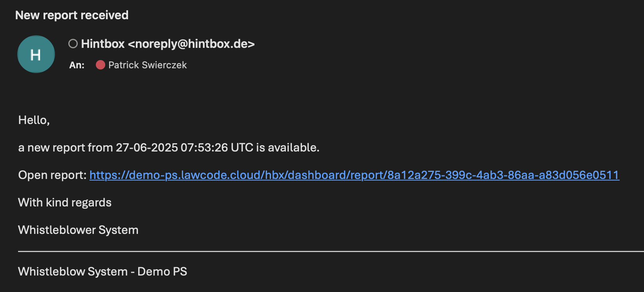This screenshot has height=292, width=644.
Task: Open recipient Patrick Swierczek contact
Action: pos(147,65)
